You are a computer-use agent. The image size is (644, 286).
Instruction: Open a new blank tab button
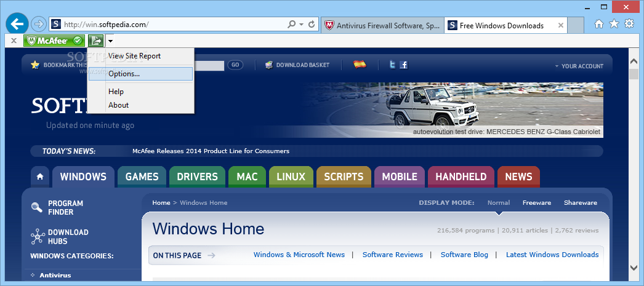pyautogui.click(x=576, y=25)
